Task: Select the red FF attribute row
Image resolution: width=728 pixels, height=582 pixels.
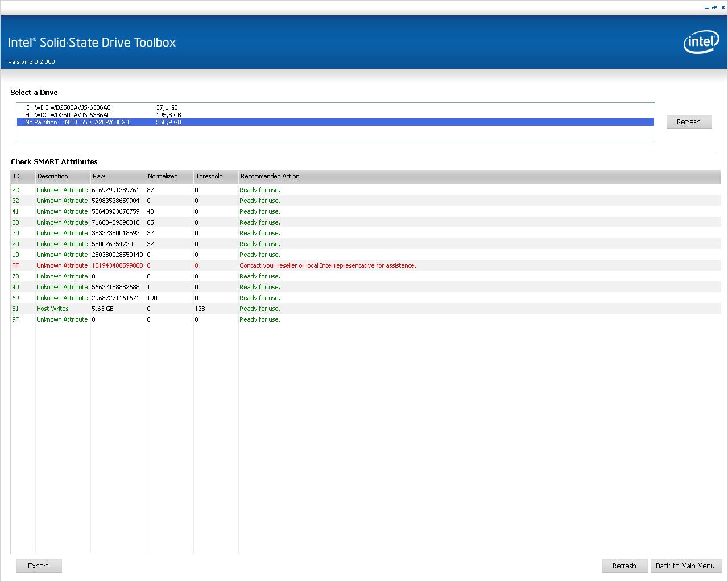Action: [x=366, y=265]
